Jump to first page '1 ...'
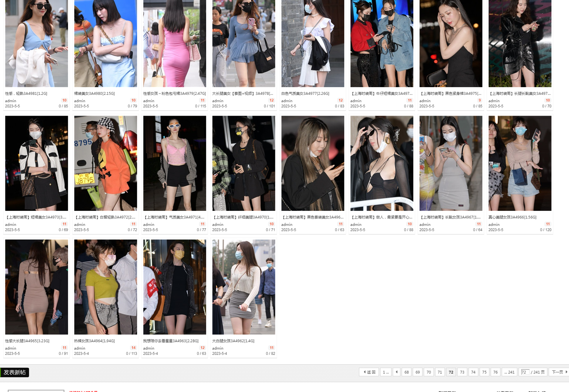Viewport: 569px width, 392px height. [x=385, y=372]
